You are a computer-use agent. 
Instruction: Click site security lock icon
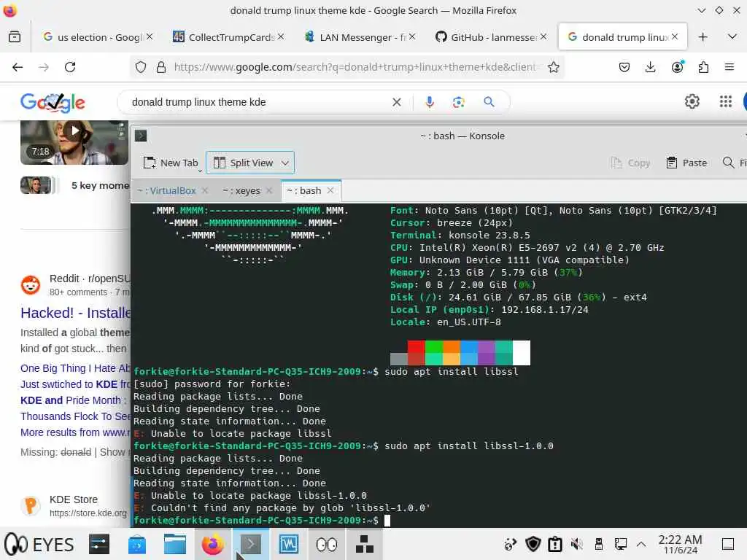click(161, 67)
